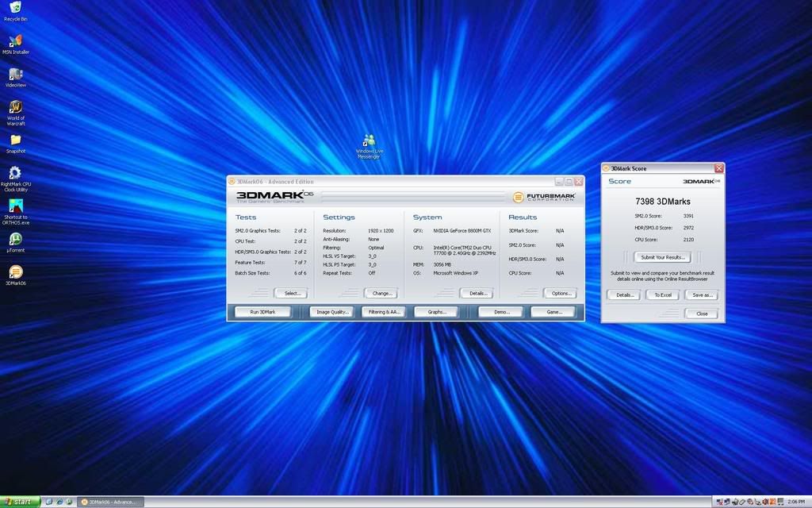
Task: Select the 3DMark06 desktop shortcut
Action: (16, 275)
